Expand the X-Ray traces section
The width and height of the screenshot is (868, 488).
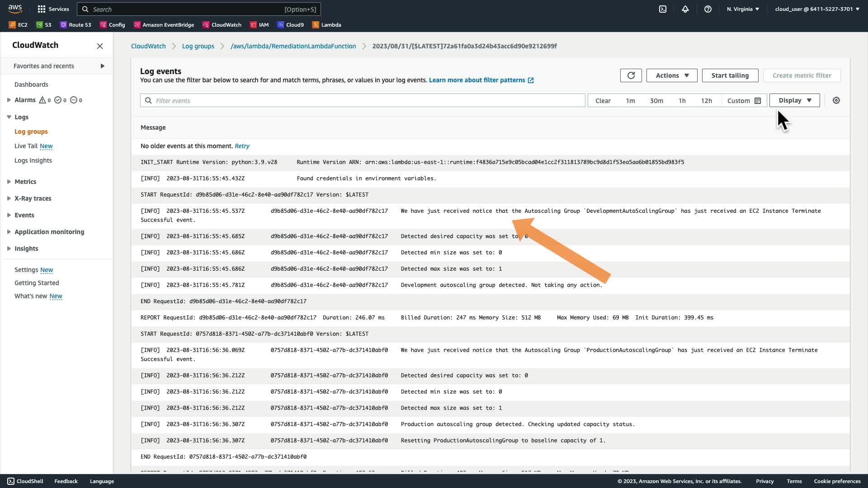33,198
